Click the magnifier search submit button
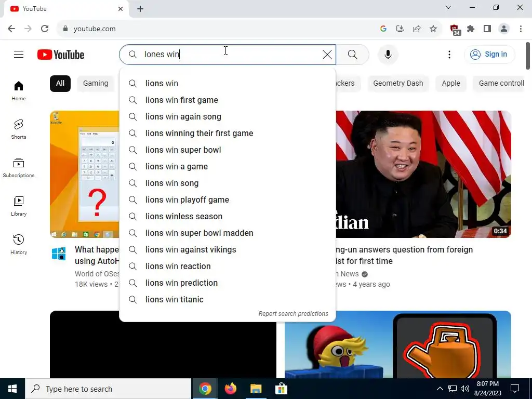 pos(353,54)
